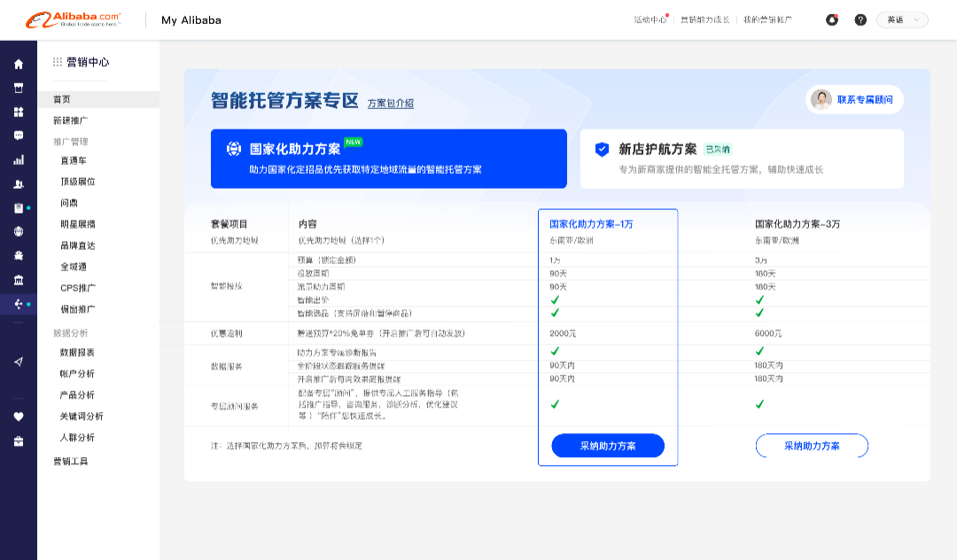Click the 套餐项目 table header
This screenshot has height=560, width=957.
point(229,224)
